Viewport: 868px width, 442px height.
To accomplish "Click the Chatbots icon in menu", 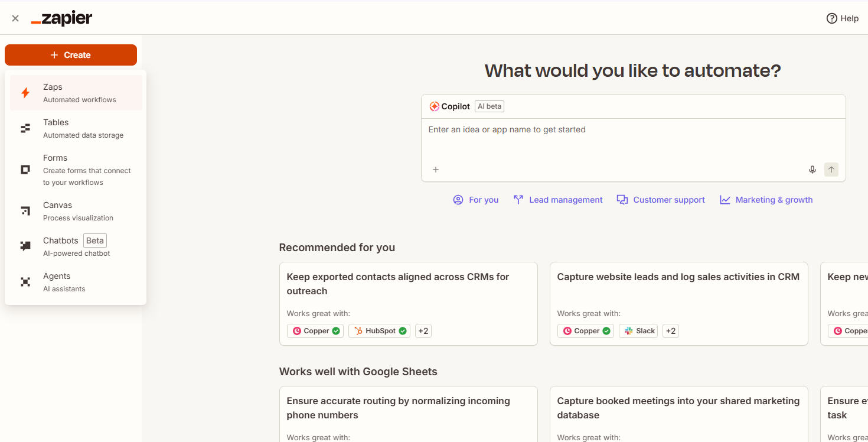I will click(x=25, y=246).
